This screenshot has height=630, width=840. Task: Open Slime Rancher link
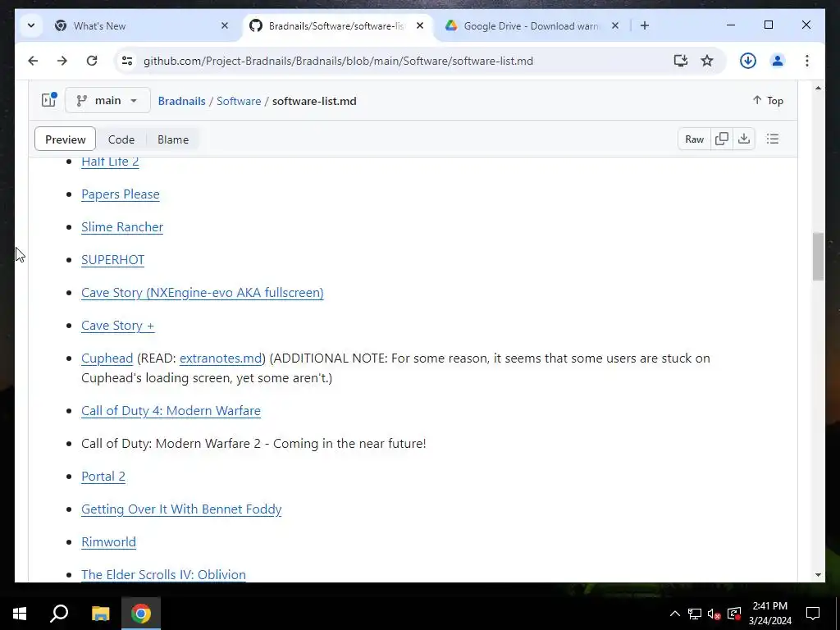coord(122,226)
